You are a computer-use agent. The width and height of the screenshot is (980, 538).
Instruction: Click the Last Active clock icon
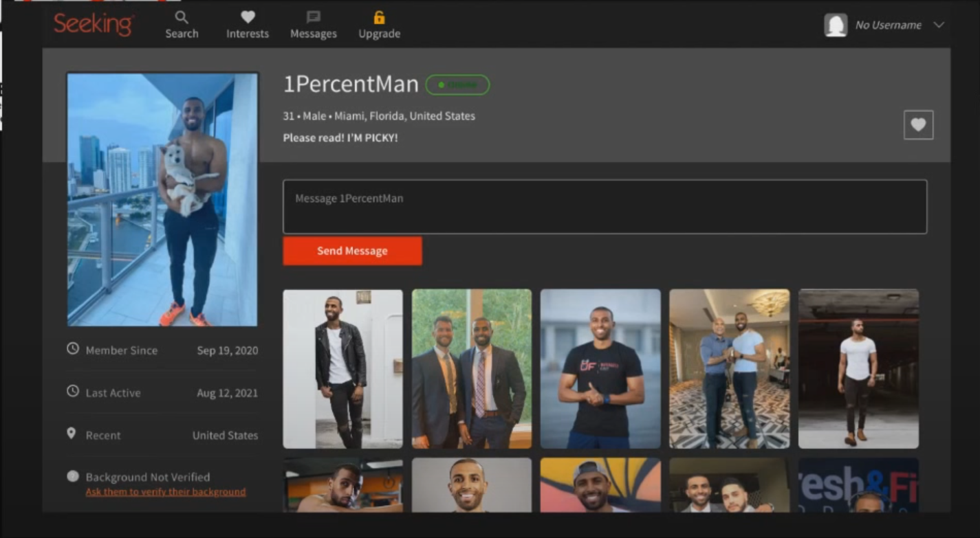coord(73,392)
